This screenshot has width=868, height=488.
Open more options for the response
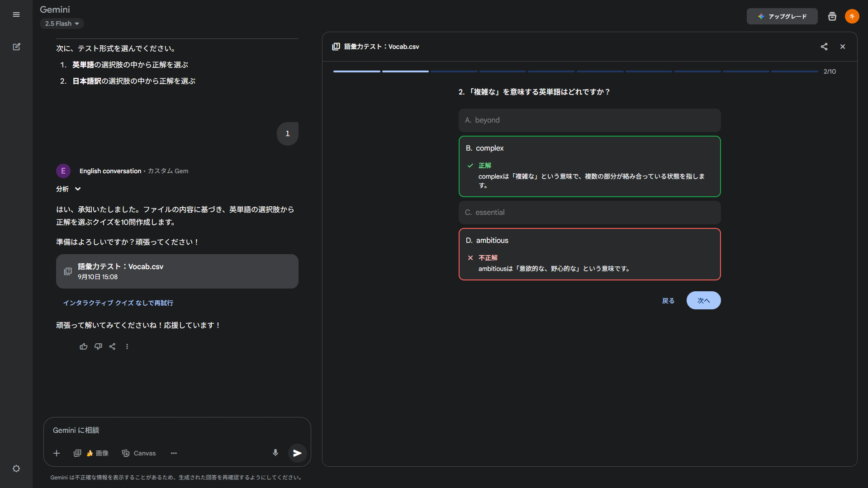click(127, 346)
